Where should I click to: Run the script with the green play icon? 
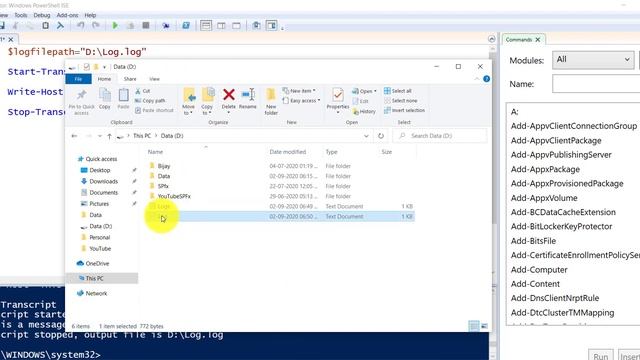pyautogui.click(x=115, y=26)
